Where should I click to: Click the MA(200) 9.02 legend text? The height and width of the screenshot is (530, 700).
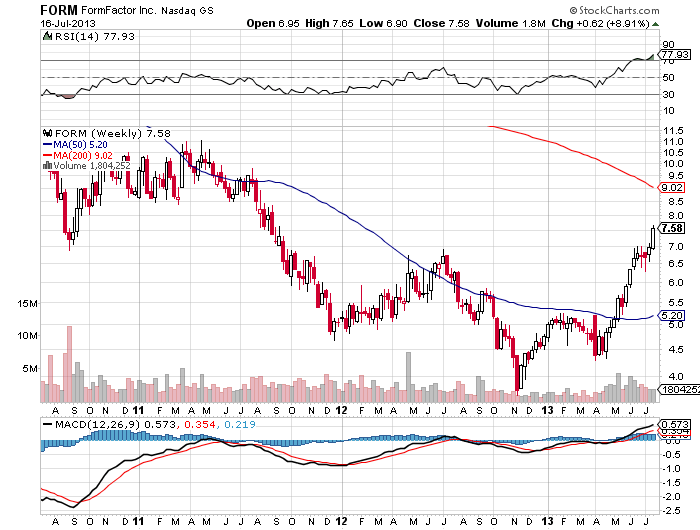pyautogui.click(x=83, y=155)
